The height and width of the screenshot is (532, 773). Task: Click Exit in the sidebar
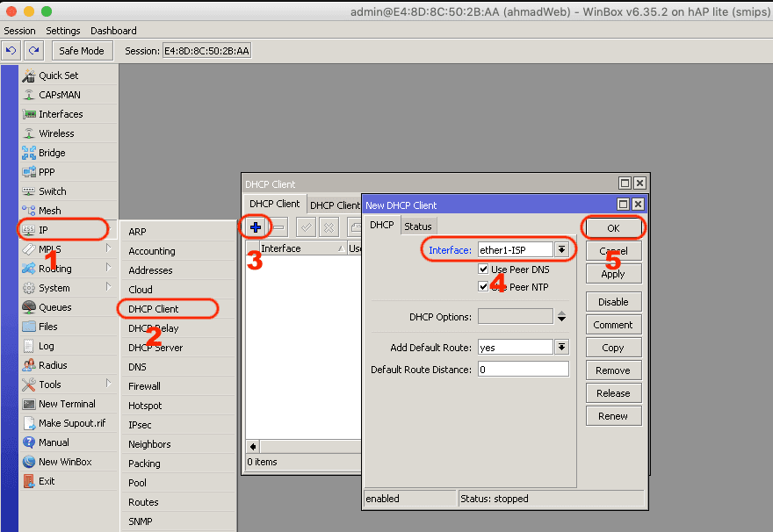point(69,481)
